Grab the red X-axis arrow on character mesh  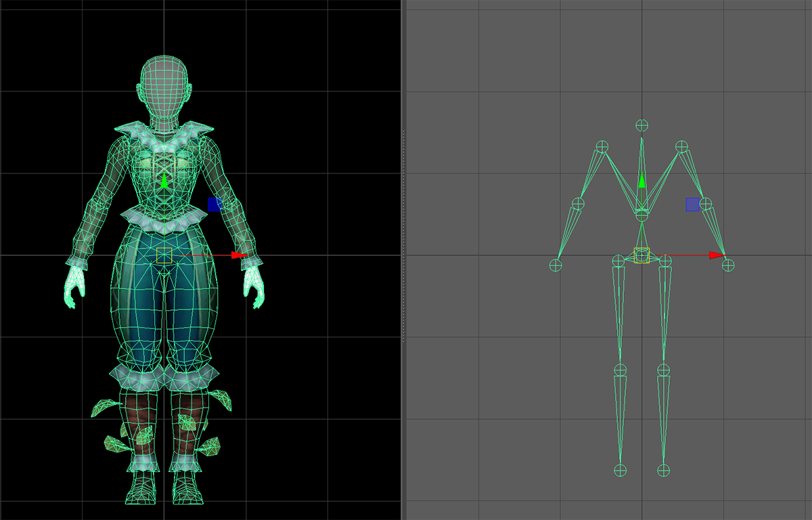pyautogui.click(x=238, y=255)
